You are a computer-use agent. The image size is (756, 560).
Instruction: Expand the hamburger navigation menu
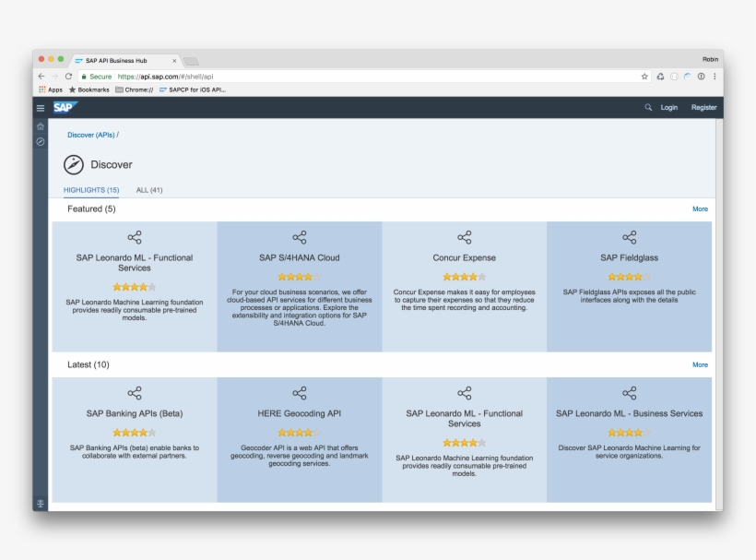(x=40, y=107)
